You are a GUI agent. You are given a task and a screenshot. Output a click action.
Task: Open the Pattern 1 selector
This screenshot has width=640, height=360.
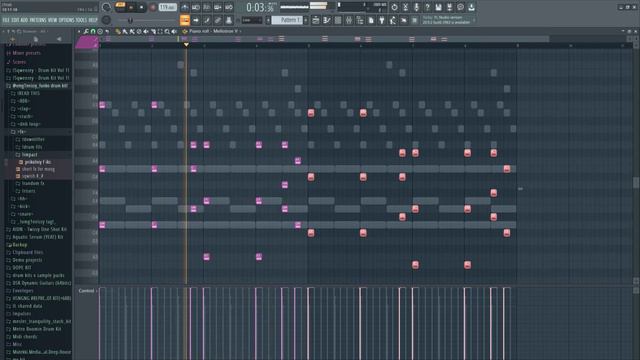coord(287,20)
